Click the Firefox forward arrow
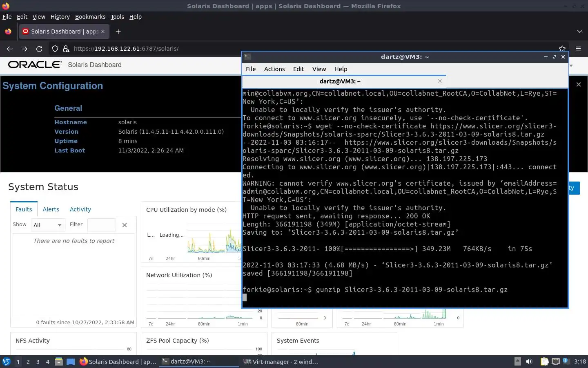588x368 pixels. coord(24,49)
